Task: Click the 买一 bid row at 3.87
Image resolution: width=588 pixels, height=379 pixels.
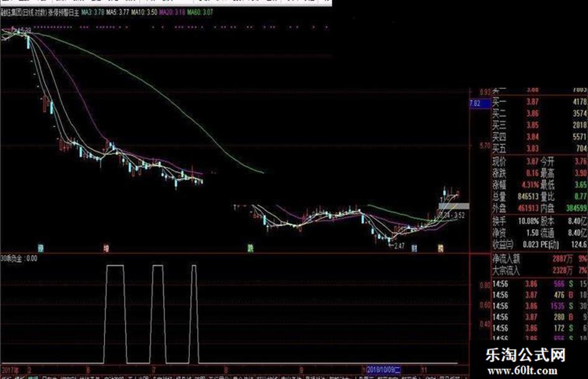Action: point(539,101)
